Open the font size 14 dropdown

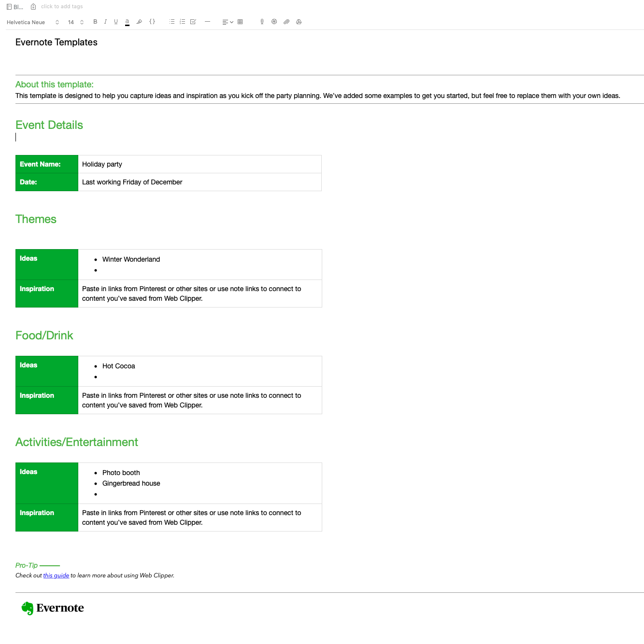(x=76, y=22)
